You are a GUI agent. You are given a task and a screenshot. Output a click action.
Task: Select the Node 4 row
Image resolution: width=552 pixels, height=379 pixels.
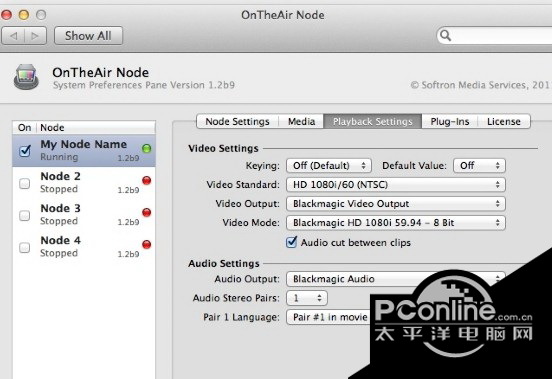point(84,247)
